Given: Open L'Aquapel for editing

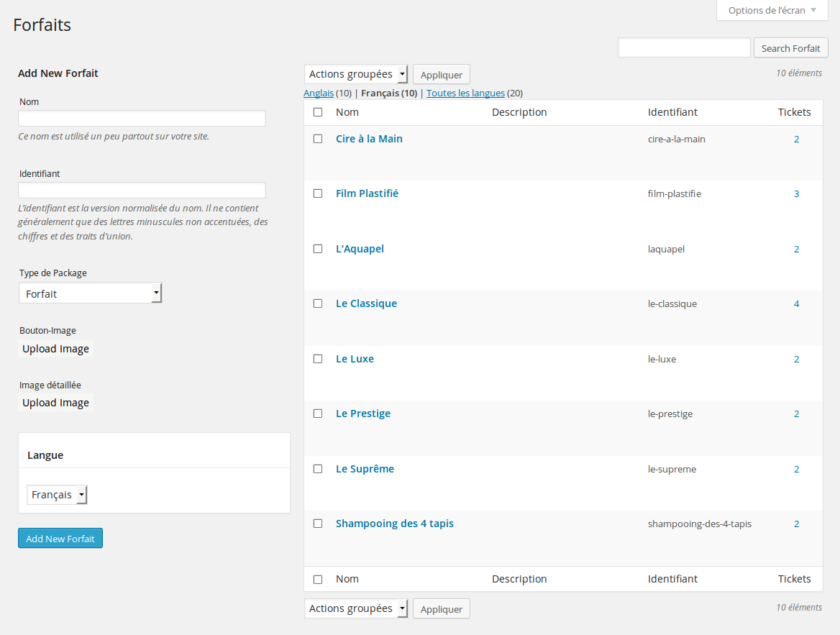Looking at the screenshot, I should 360,248.
